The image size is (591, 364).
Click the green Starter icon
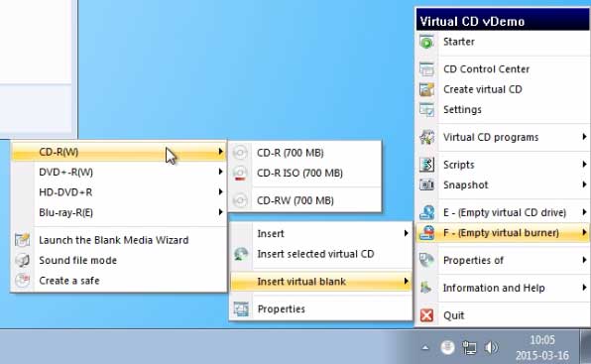coord(426,42)
